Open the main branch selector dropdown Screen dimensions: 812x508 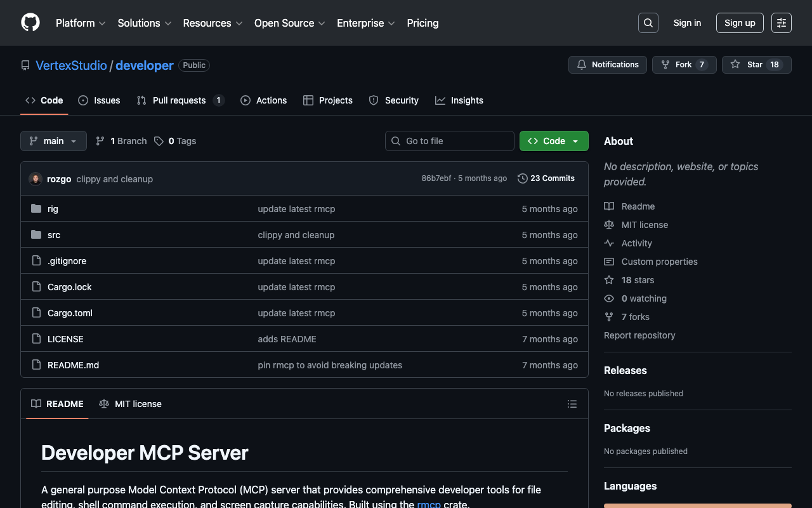[53, 141]
